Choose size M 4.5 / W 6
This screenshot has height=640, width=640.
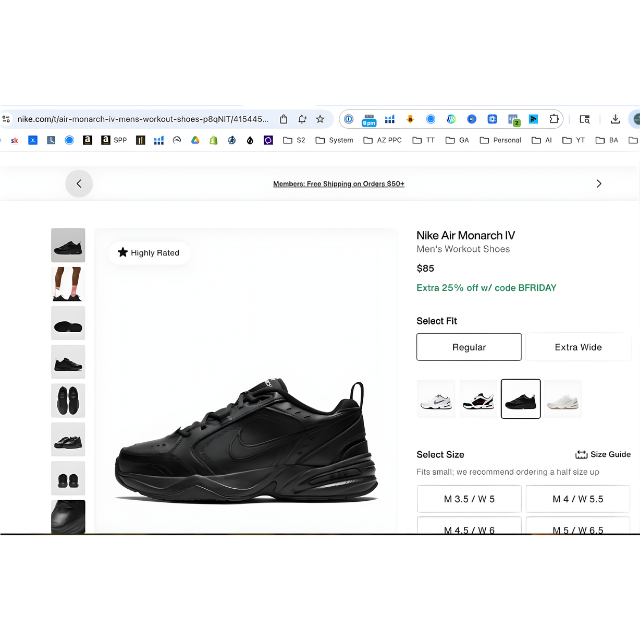pos(469,526)
